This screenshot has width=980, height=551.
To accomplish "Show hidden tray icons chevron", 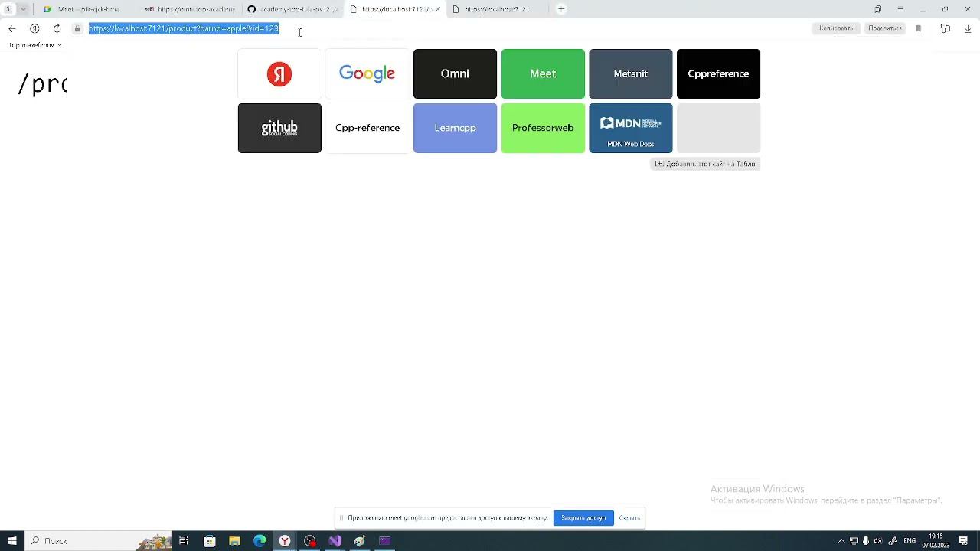I will 841,541.
